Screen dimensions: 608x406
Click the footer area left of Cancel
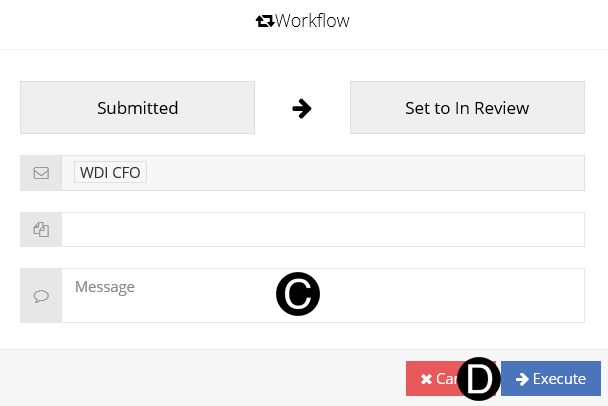(200, 379)
